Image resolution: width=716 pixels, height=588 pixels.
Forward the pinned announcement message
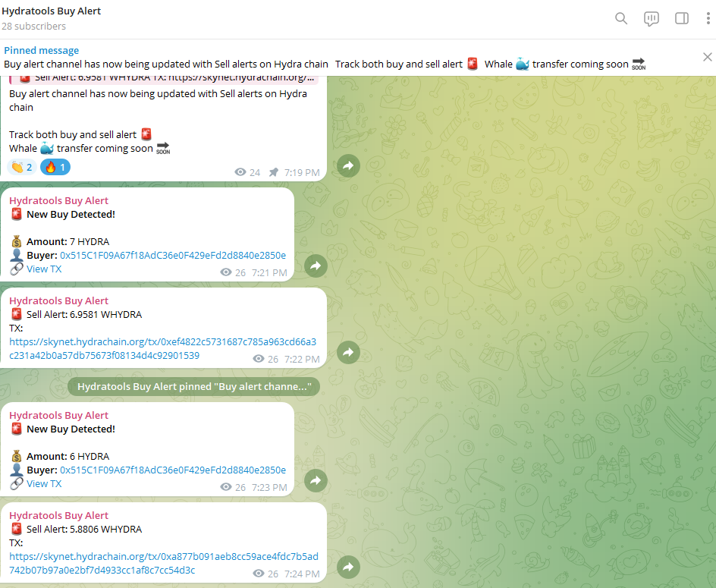[x=348, y=165]
